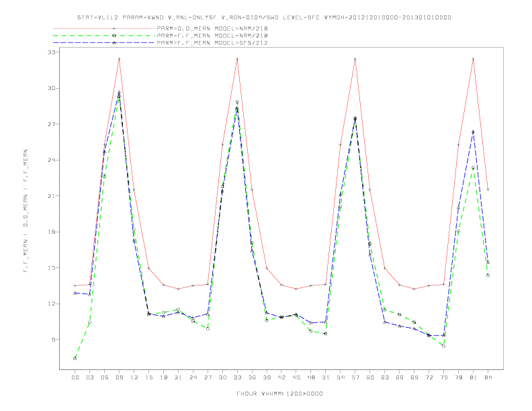This screenshot has height=411, width=532.
Task: Click x-axis forecast hour label 45
Action: pos(296,377)
